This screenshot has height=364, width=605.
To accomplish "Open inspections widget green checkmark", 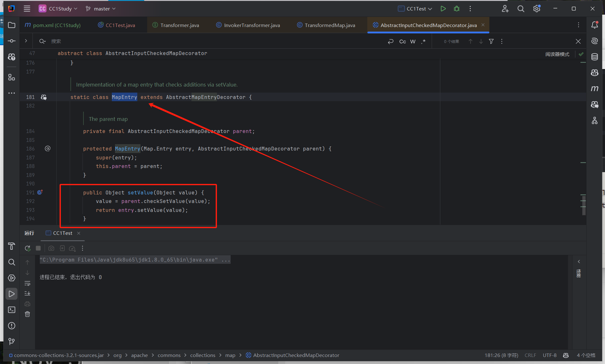I will tap(581, 54).
